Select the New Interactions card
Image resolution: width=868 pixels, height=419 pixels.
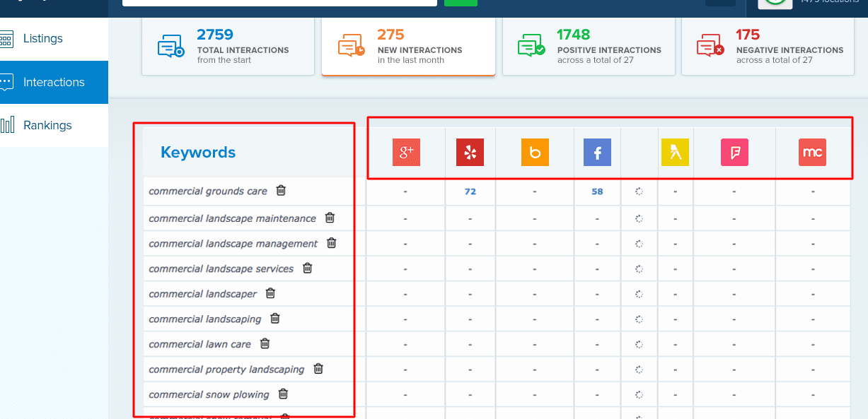(x=408, y=46)
